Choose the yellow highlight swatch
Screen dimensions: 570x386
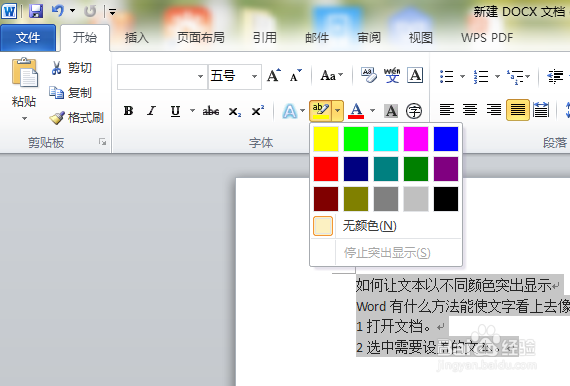326,139
